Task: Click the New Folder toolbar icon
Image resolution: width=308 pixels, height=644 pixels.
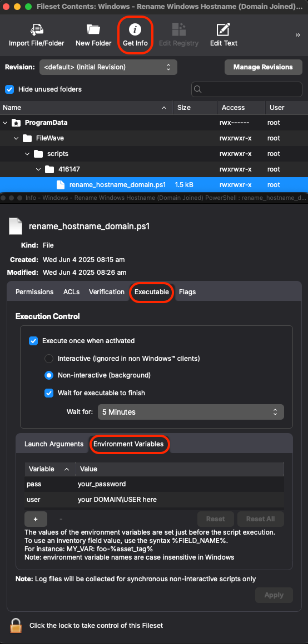Action: click(93, 29)
